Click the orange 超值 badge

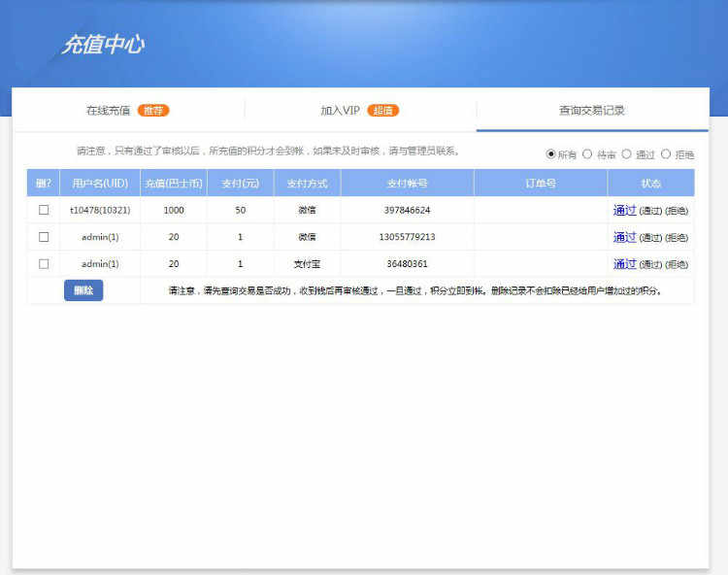click(x=383, y=111)
